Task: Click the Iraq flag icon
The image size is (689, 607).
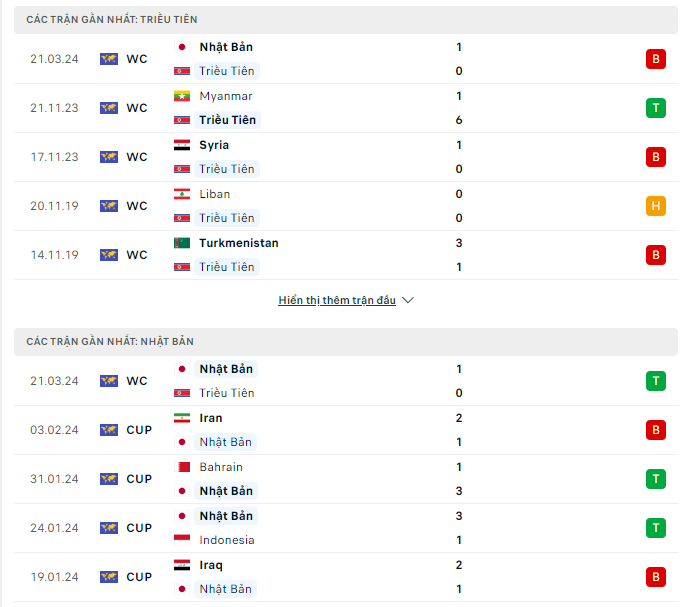Action: coord(182,565)
